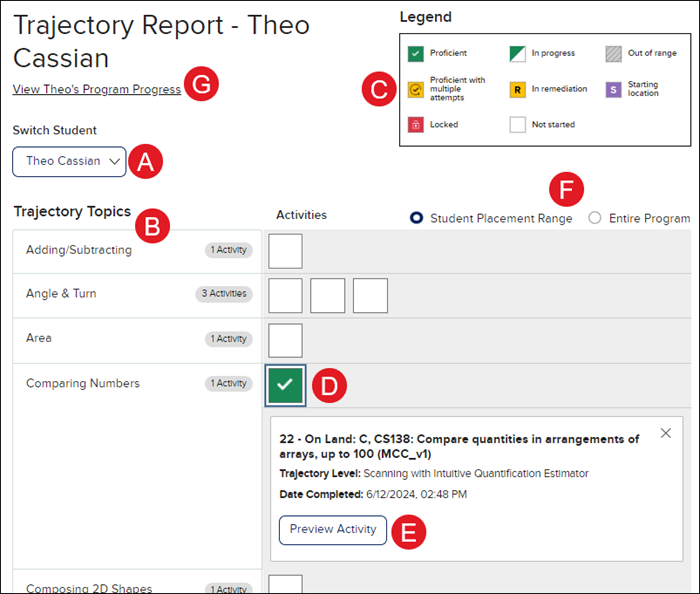Click the In progress legend icon

(517, 53)
